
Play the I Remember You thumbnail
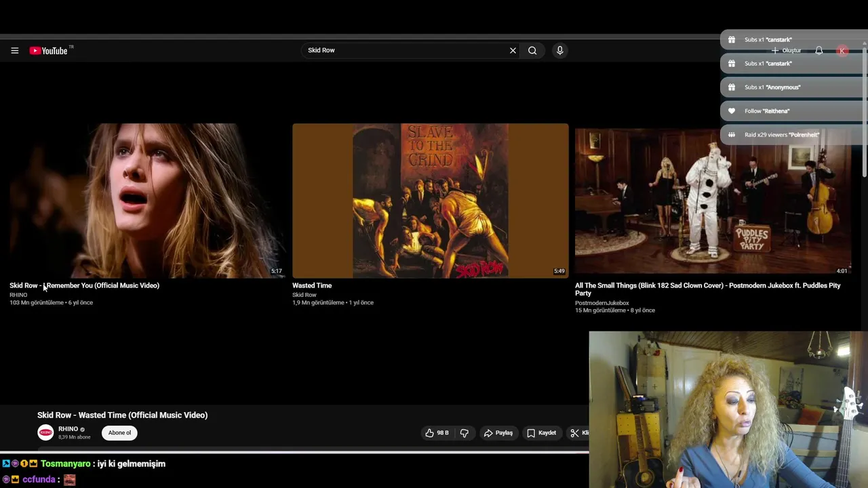pos(147,201)
